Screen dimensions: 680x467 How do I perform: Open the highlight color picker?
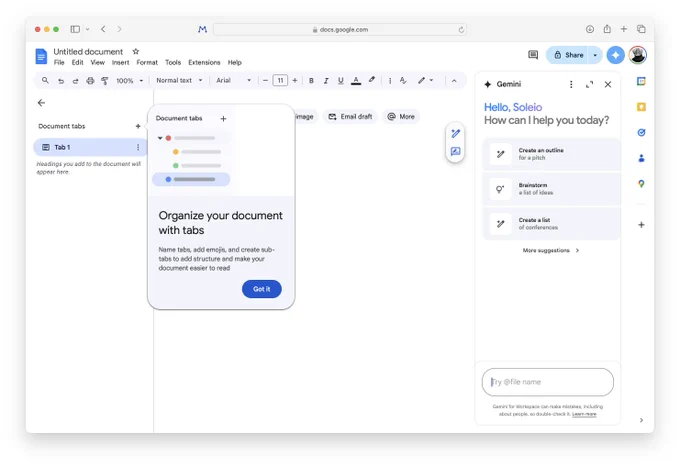click(x=372, y=80)
